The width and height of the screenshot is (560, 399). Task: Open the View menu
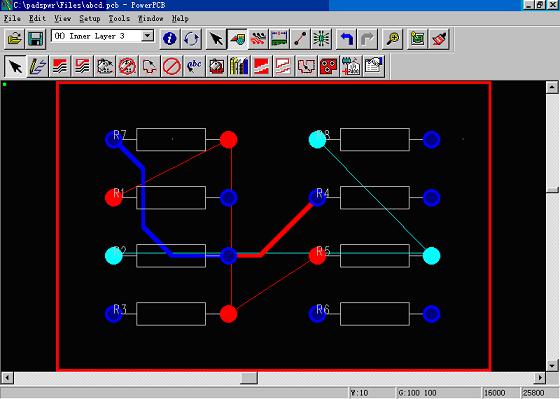62,18
